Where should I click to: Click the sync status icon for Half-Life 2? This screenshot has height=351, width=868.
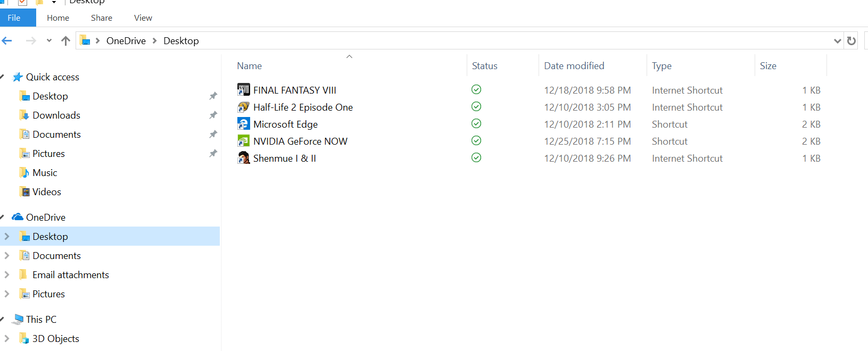click(476, 106)
